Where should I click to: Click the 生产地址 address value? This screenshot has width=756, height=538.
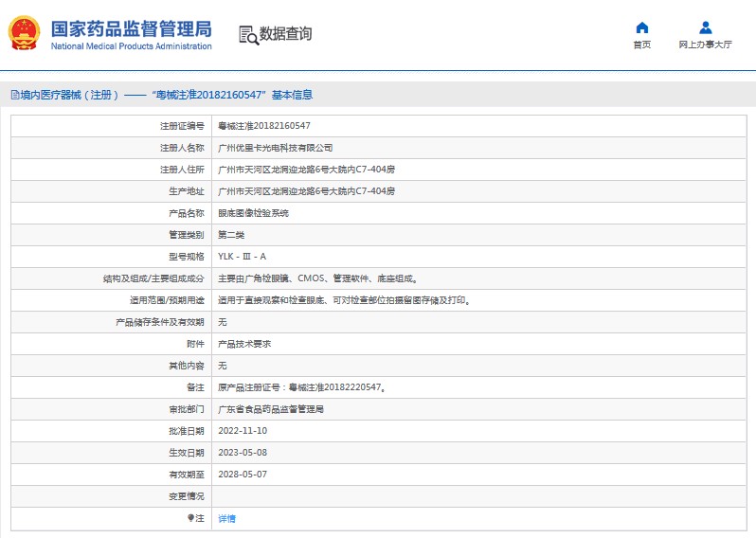[x=306, y=191]
